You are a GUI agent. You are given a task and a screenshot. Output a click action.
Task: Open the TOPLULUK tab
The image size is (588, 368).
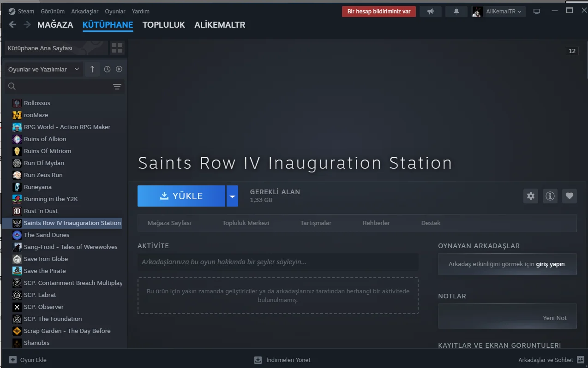(x=164, y=25)
